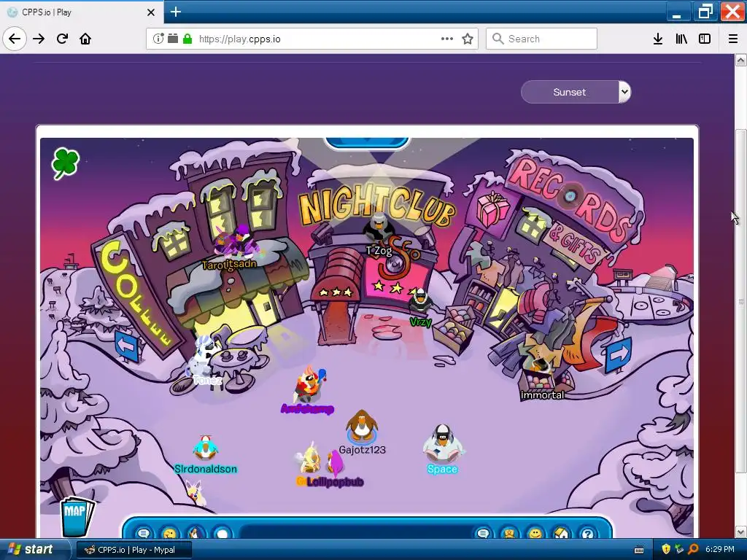Open the MAP icon in game

(x=77, y=518)
